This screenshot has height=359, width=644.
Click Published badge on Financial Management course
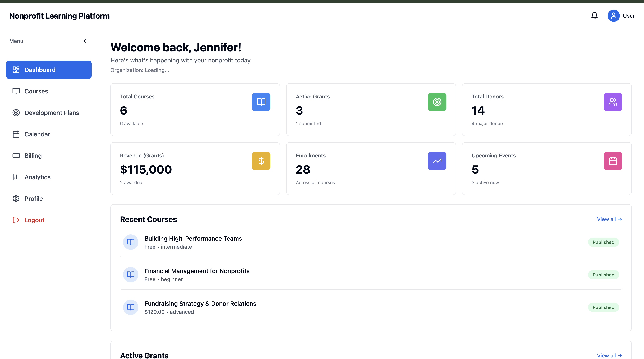[603, 275]
